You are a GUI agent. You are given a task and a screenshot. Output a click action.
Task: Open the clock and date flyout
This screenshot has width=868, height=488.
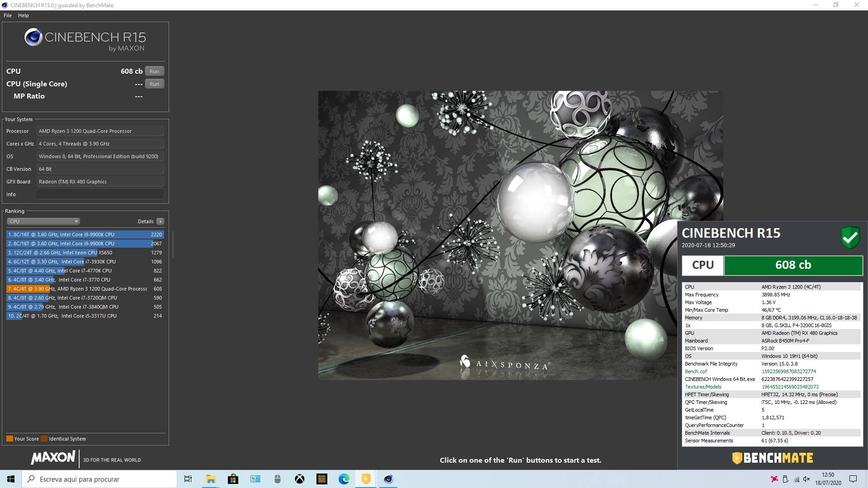(828, 479)
